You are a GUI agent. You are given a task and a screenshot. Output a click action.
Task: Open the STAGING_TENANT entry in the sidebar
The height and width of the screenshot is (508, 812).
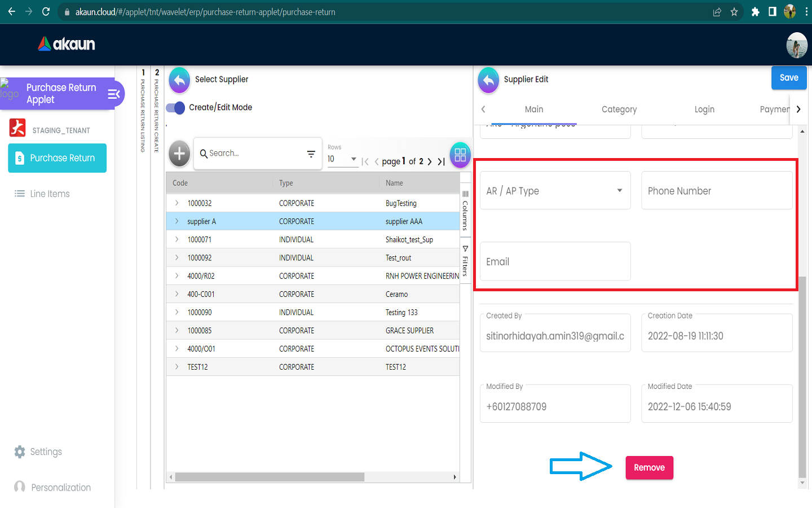[x=50, y=129]
